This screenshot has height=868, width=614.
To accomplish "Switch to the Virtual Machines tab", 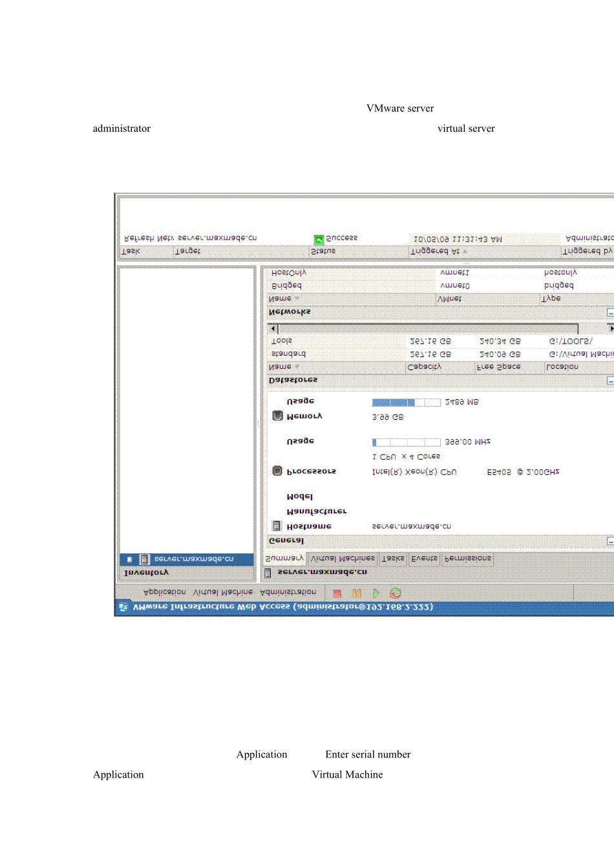I will click(x=343, y=559).
